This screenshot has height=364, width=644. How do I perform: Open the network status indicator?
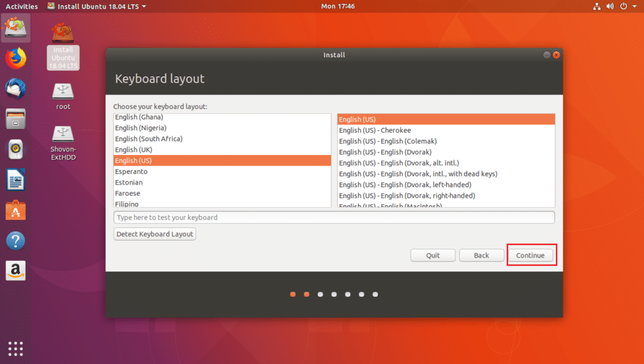click(x=597, y=6)
